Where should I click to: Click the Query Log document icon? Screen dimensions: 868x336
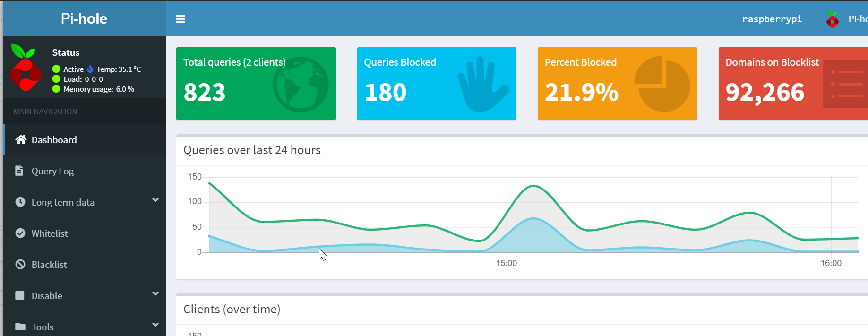click(x=19, y=171)
